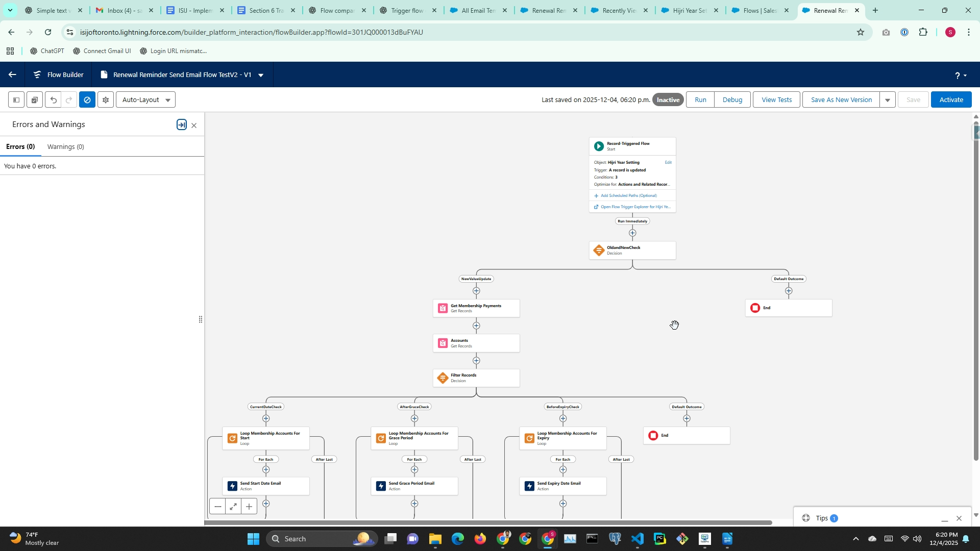Click the Send Start Date Email action icon
Screen dimensions: 980x551
tap(232, 486)
